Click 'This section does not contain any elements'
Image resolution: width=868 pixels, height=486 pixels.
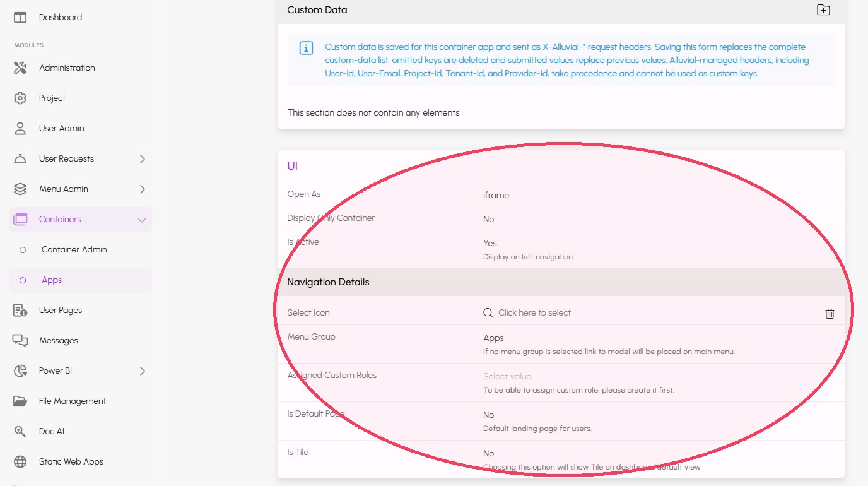373,112
